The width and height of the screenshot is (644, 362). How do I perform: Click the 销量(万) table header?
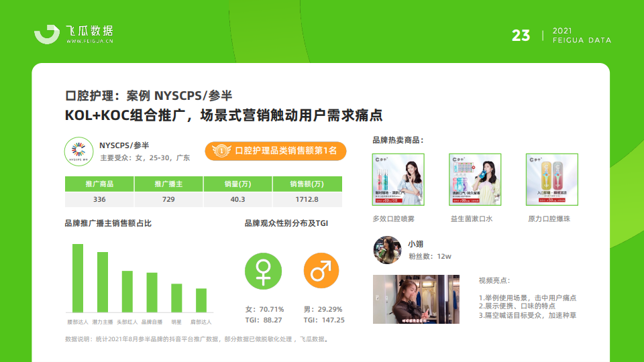[x=237, y=184]
